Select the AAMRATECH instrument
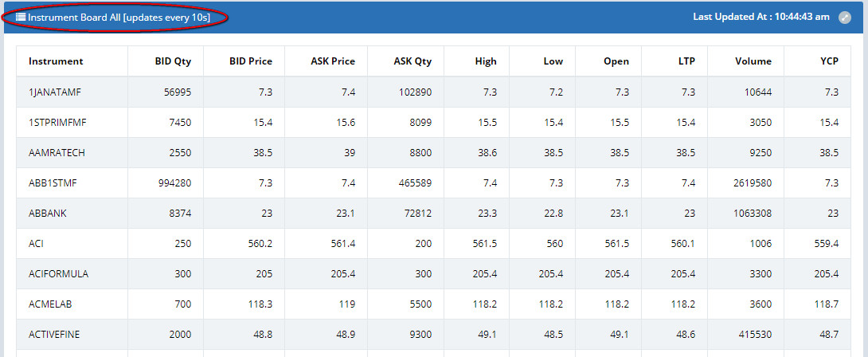Viewport: 868px width, 357px height. pyautogui.click(x=57, y=153)
